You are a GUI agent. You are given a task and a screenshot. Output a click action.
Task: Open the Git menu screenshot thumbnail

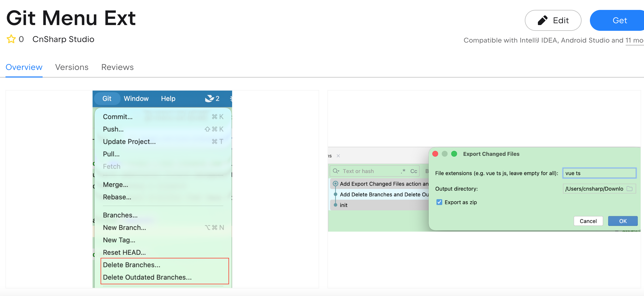162,189
